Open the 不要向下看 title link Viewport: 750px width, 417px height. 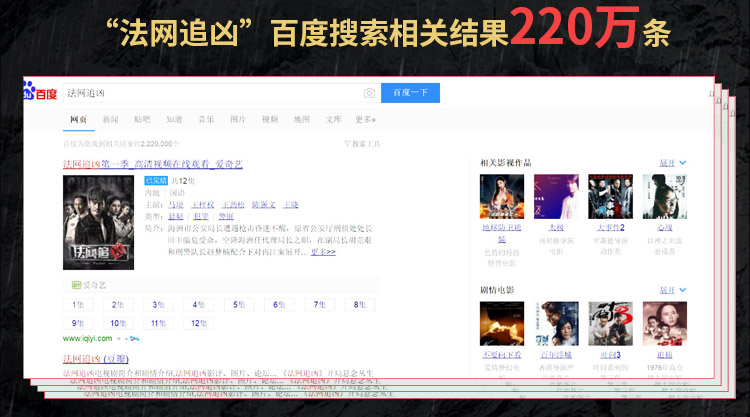[x=502, y=355]
